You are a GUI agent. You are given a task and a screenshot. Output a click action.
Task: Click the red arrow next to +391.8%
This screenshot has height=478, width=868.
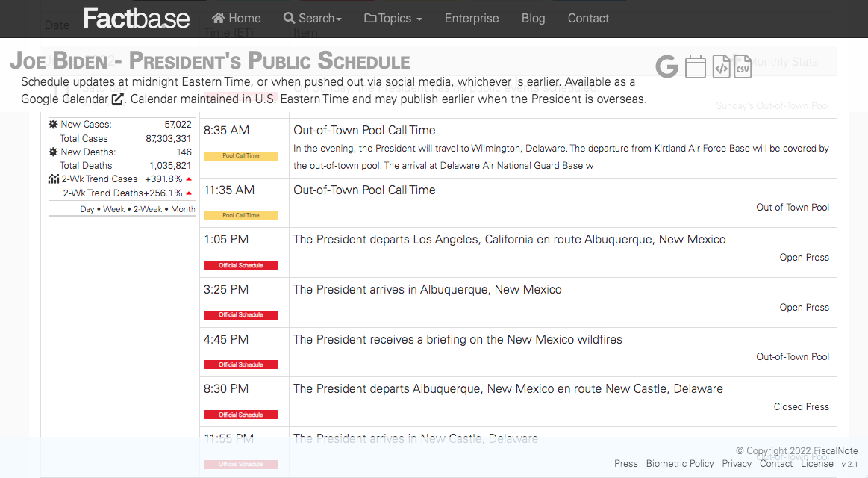pos(189,179)
